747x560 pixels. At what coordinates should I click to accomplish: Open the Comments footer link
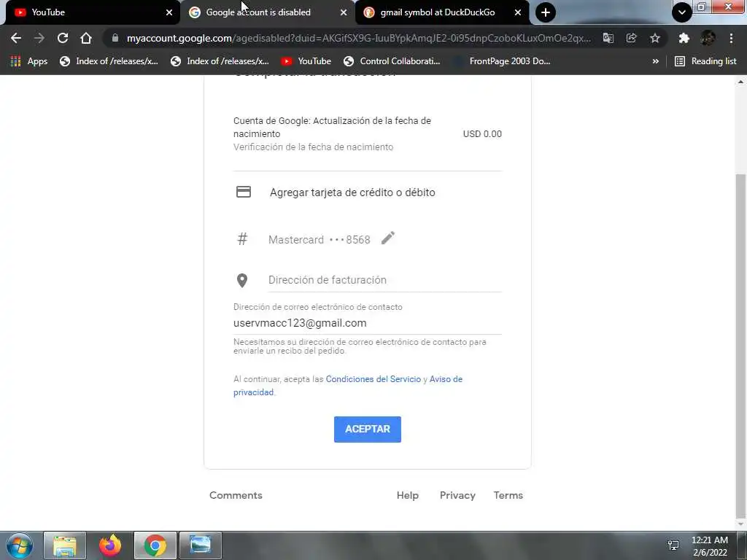(236, 495)
